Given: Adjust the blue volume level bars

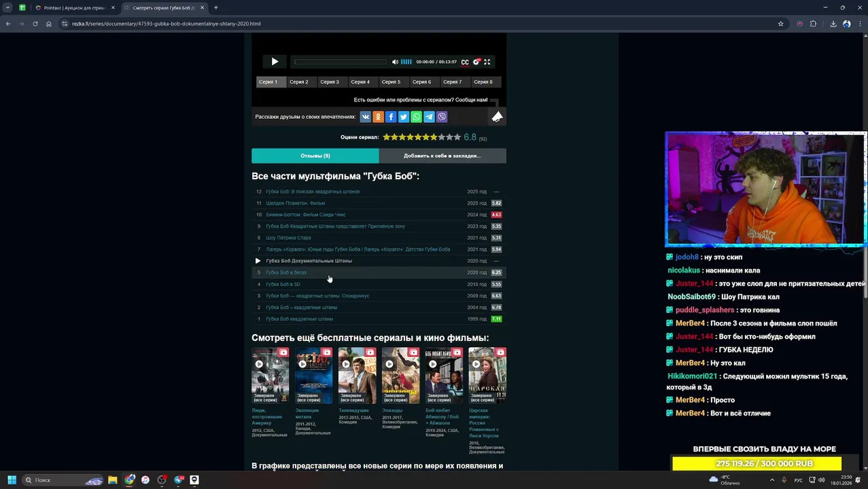Looking at the screenshot, I should pyautogui.click(x=406, y=62).
